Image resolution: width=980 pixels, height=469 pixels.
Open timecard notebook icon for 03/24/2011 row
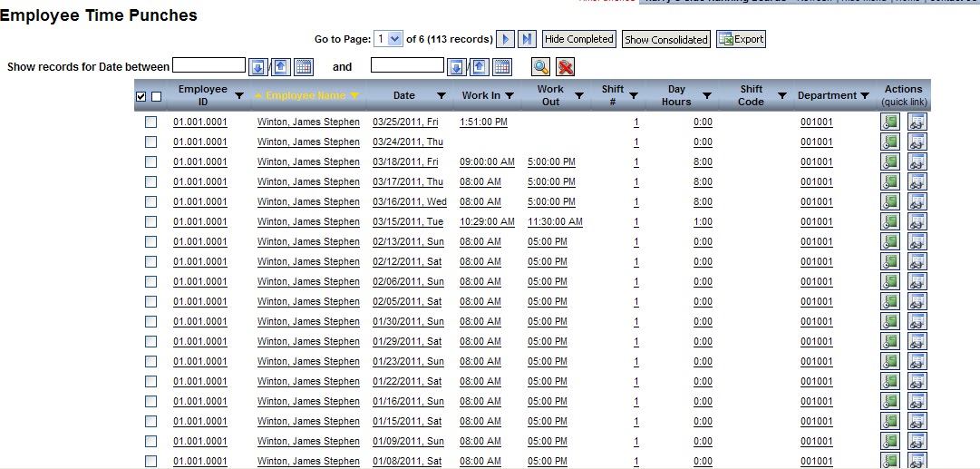pos(890,142)
